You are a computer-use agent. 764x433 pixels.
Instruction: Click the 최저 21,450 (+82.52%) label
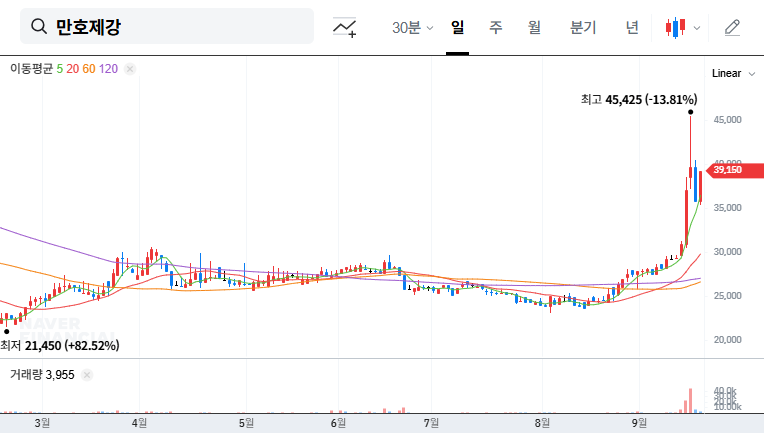[x=60, y=345]
